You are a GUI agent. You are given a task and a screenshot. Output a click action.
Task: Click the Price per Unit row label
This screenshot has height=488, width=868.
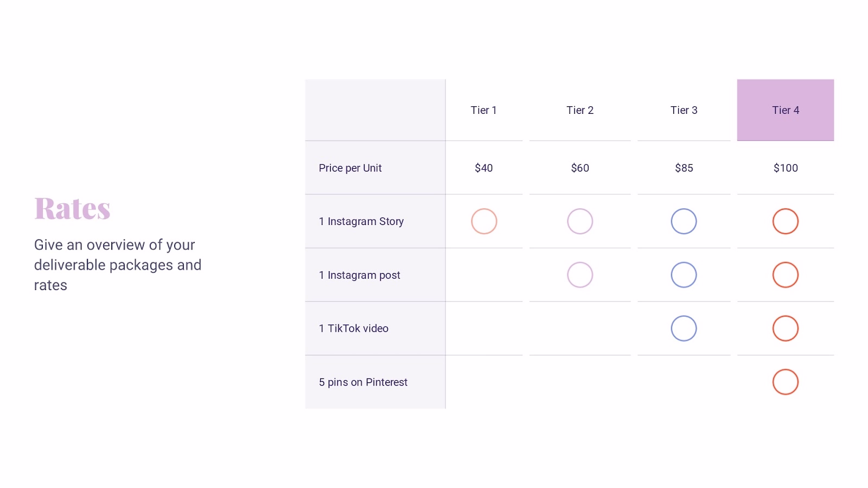pos(350,168)
